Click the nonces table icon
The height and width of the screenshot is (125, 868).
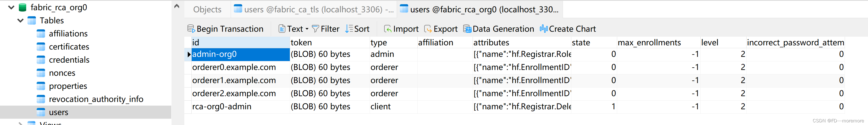coord(41,73)
